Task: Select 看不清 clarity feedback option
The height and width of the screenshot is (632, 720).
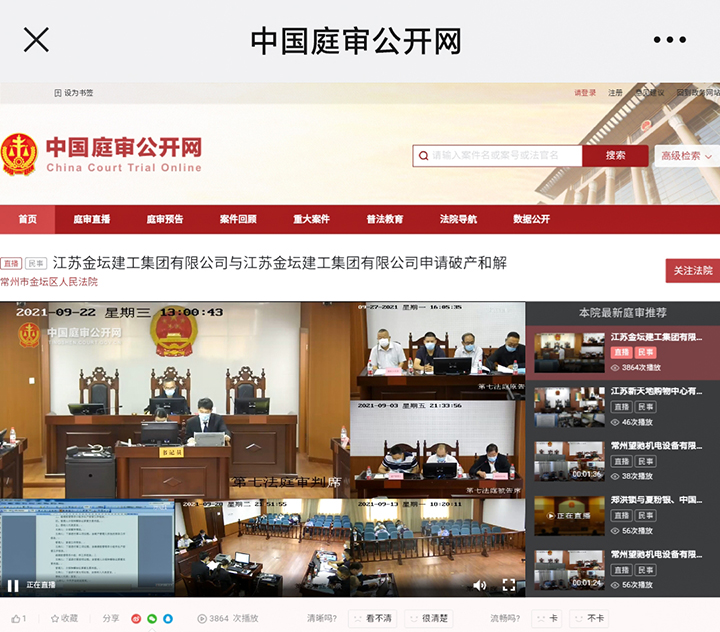Action: pos(372,619)
